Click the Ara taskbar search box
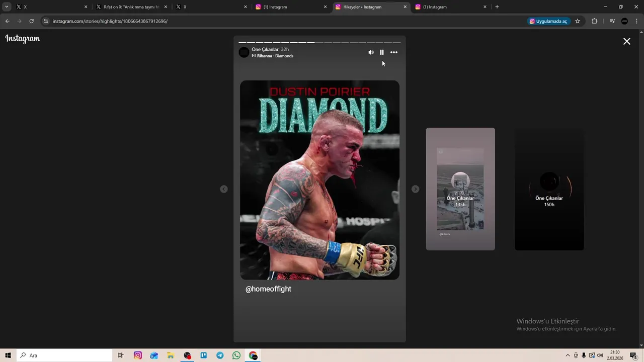This screenshot has width=644, height=362. (64, 355)
